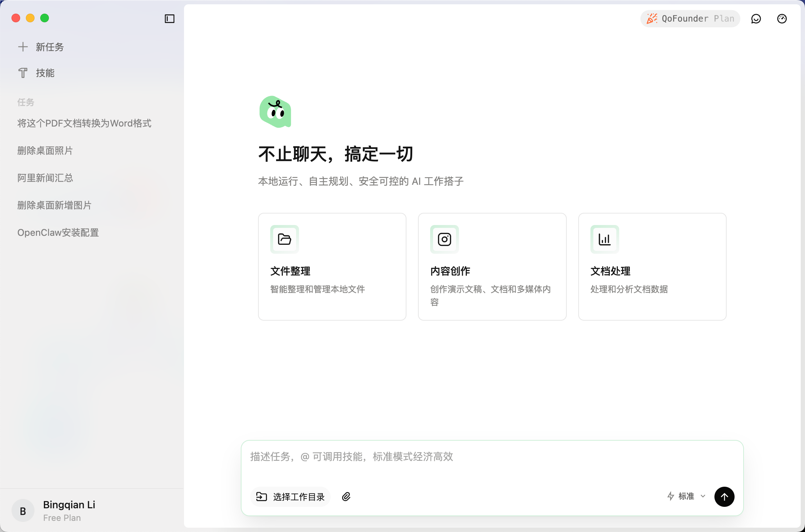Open task OpenClaw安装配置

pyautogui.click(x=58, y=233)
